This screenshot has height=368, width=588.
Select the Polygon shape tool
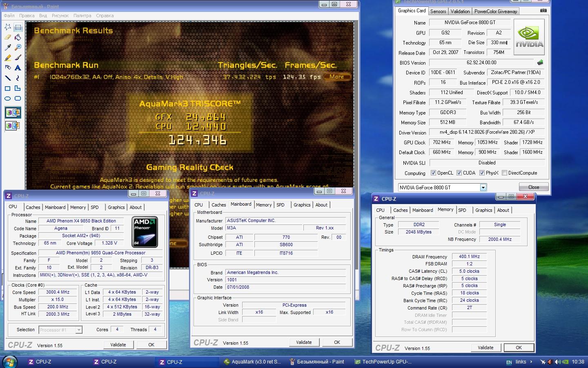point(18,88)
